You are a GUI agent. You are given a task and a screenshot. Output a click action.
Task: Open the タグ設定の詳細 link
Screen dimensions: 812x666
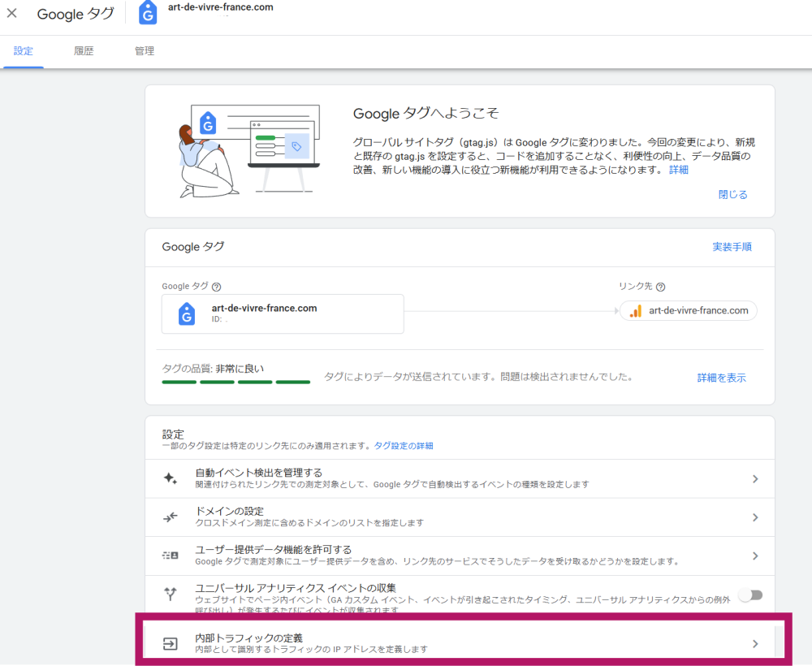pos(404,446)
